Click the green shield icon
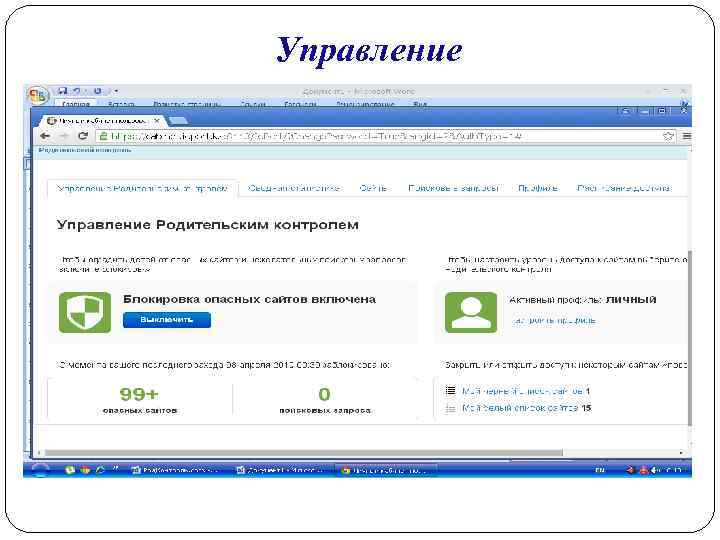The height and width of the screenshot is (540, 720). click(x=85, y=312)
